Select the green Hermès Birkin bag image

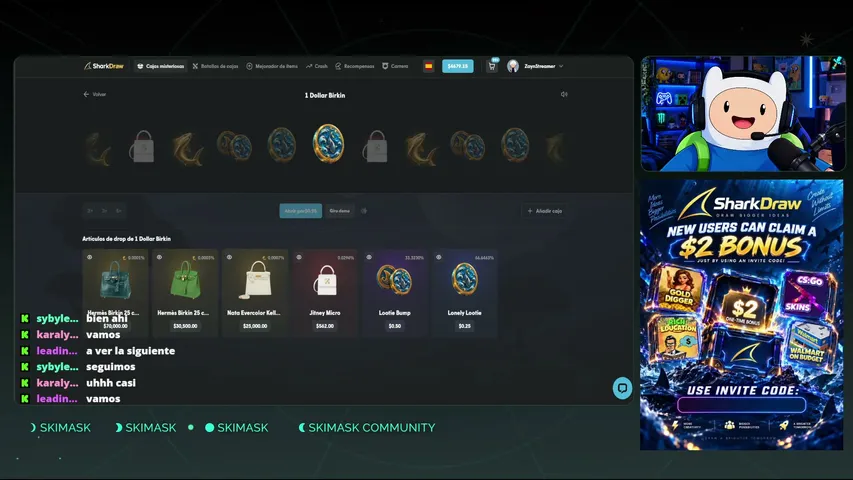(185, 280)
